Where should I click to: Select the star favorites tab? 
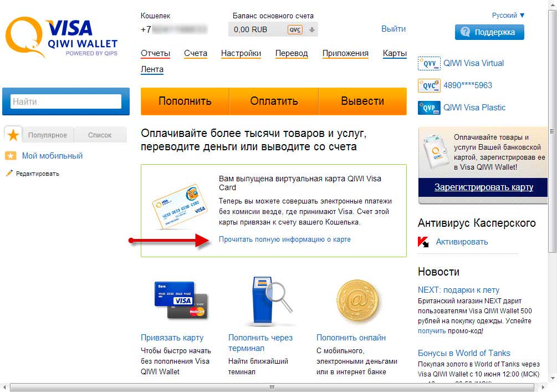point(13,135)
